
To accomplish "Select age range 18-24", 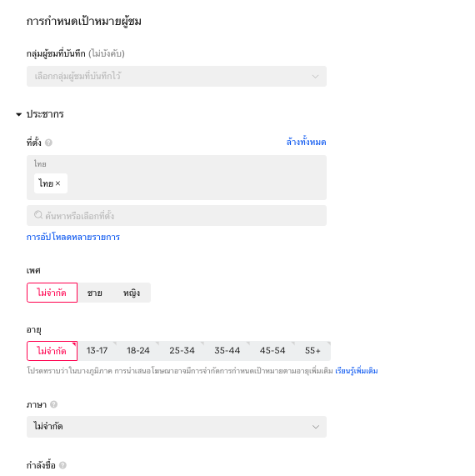I will pyautogui.click(x=138, y=351).
